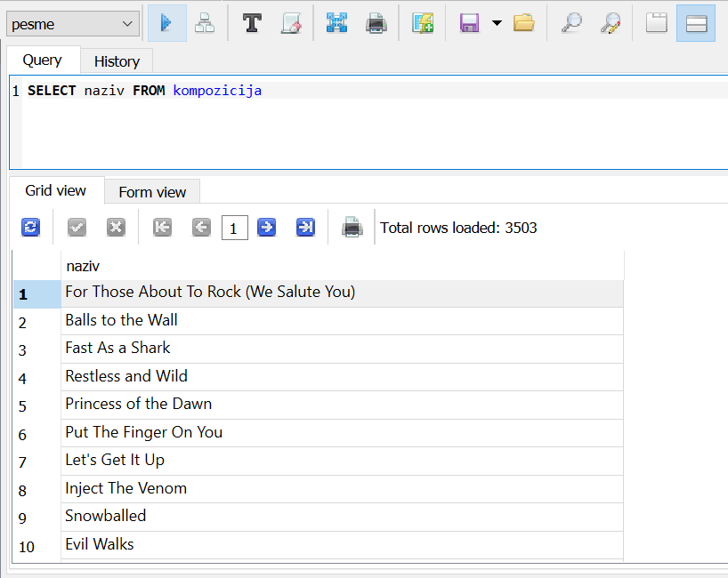728x578 pixels.
Task: Create view from query icon
Action: coord(423,23)
